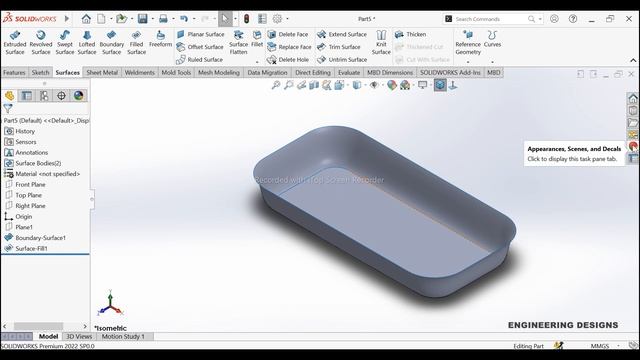The width and height of the screenshot is (640, 360).
Task: Click the Extend Surface tool
Action: tap(342, 34)
